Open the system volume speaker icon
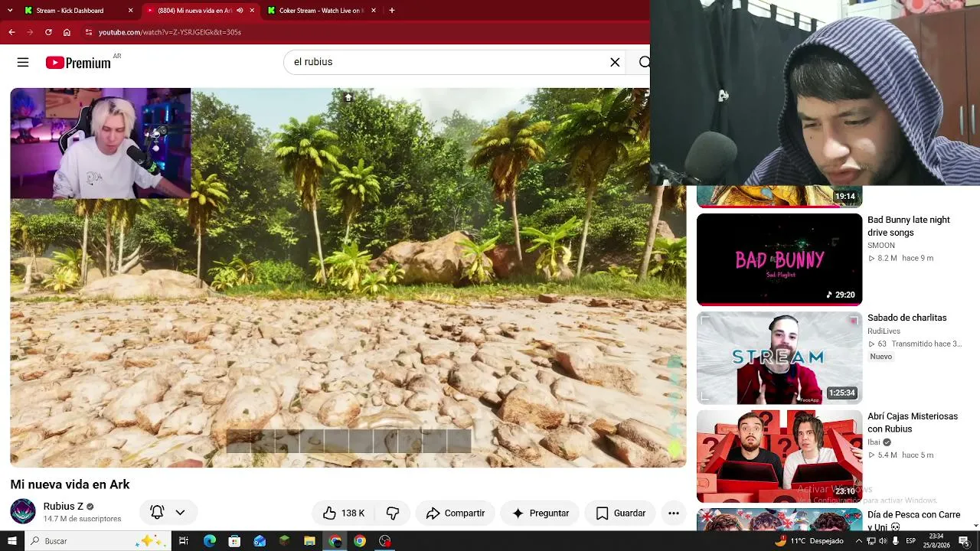980x551 pixels. coord(883,541)
